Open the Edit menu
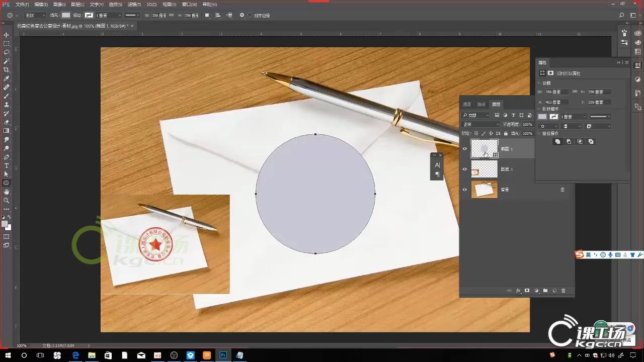The height and width of the screenshot is (362, 644). (x=41, y=5)
